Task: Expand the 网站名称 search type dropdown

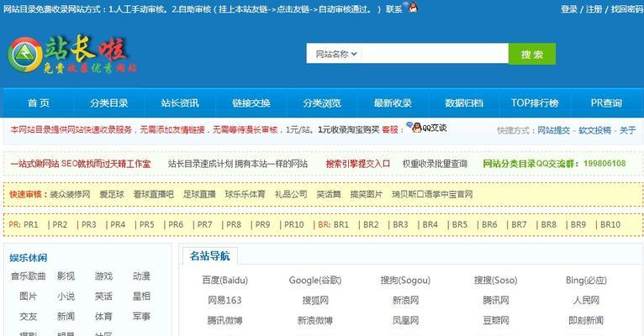Action: pos(336,54)
